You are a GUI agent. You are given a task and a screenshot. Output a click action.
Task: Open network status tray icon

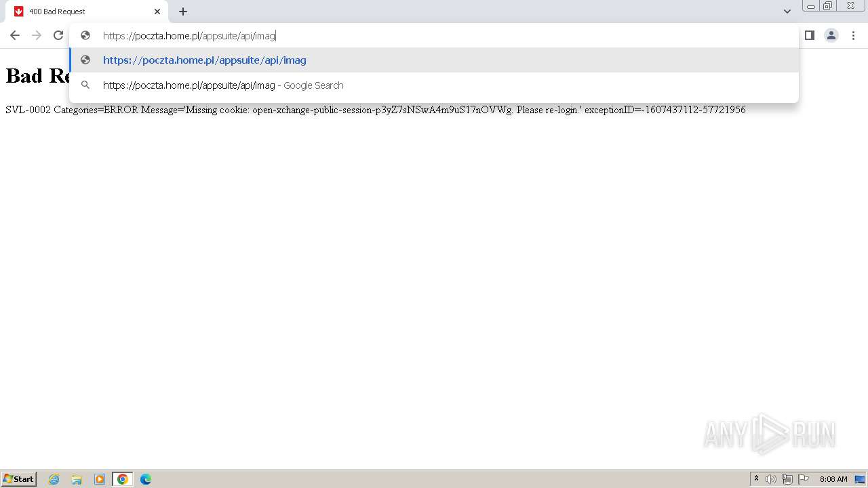787,479
